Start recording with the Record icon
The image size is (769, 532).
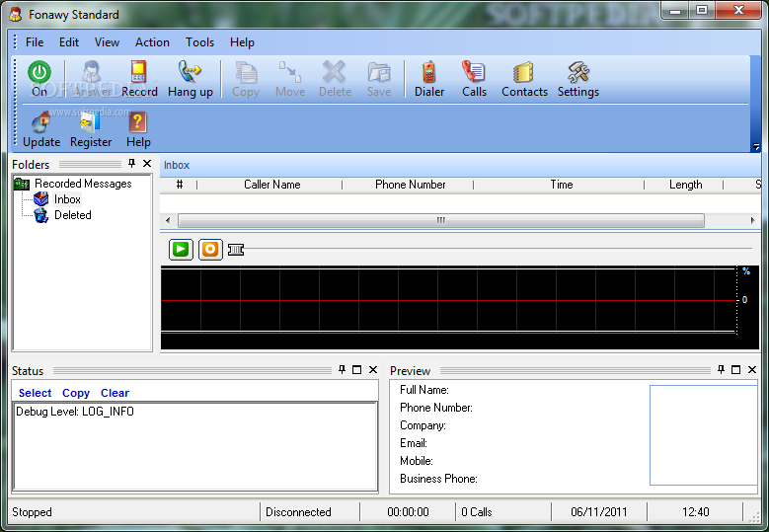139,78
